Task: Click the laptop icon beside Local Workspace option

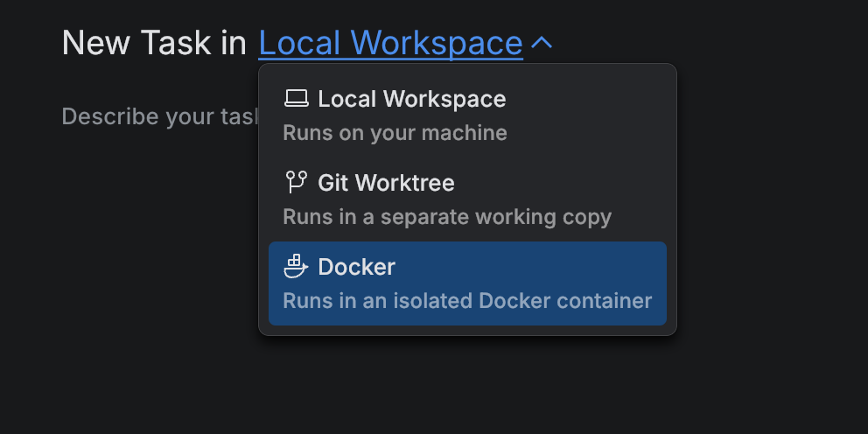Action: click(x=296, y=99)
